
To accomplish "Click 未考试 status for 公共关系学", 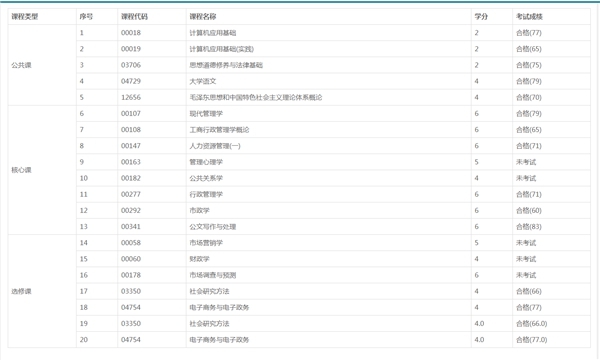I will 526,178.
